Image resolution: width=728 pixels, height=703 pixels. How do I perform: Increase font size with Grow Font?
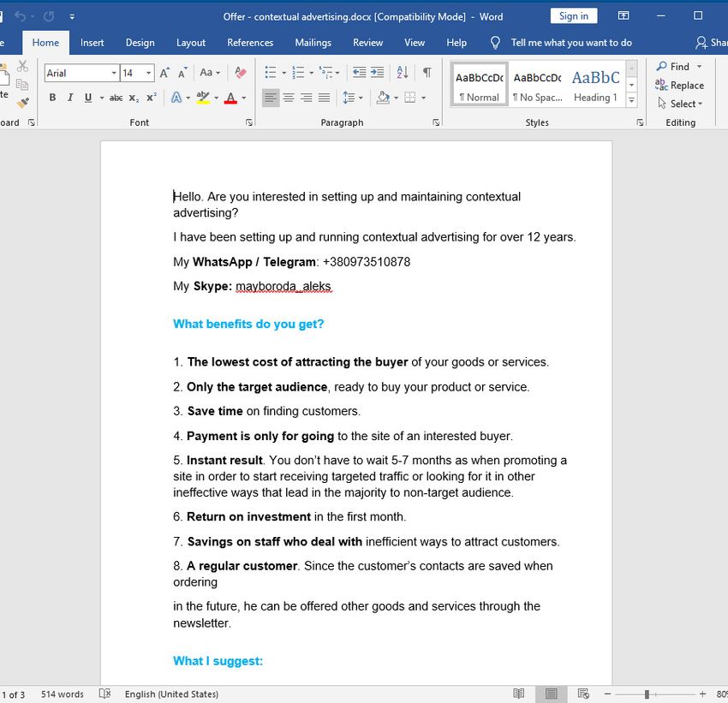coord(164,73)
